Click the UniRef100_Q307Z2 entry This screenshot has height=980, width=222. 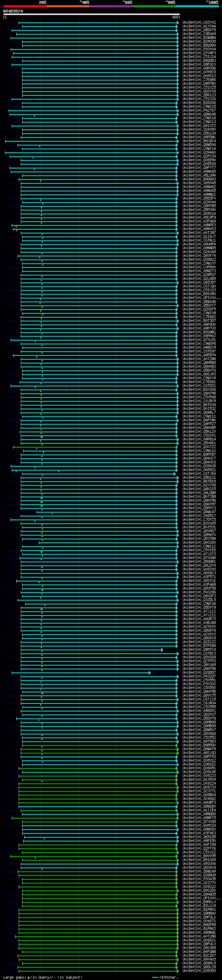199,447
